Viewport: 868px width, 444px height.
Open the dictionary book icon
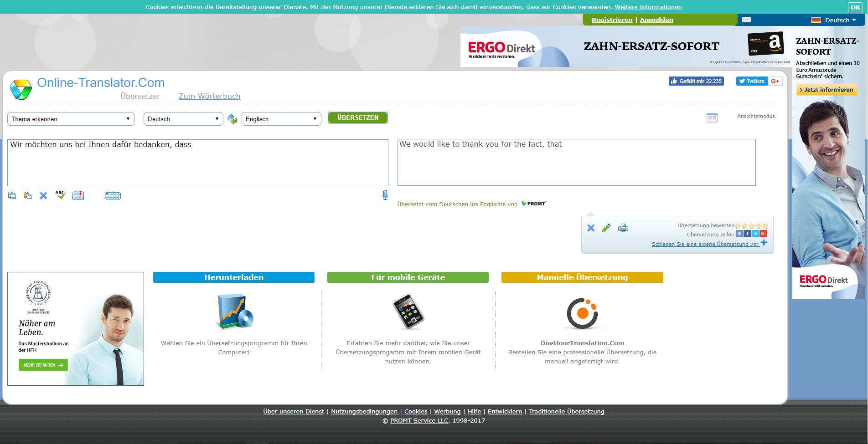78,195
